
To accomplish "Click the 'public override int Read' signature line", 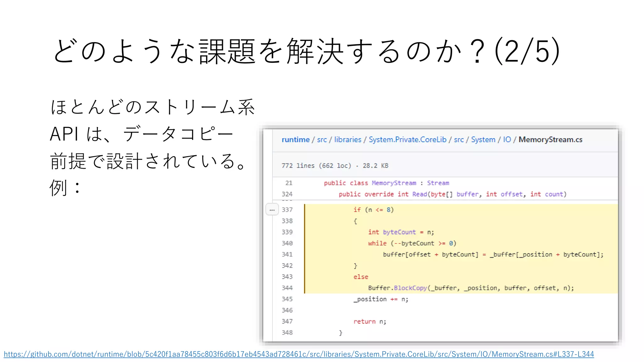I will [x=452, y=194].
